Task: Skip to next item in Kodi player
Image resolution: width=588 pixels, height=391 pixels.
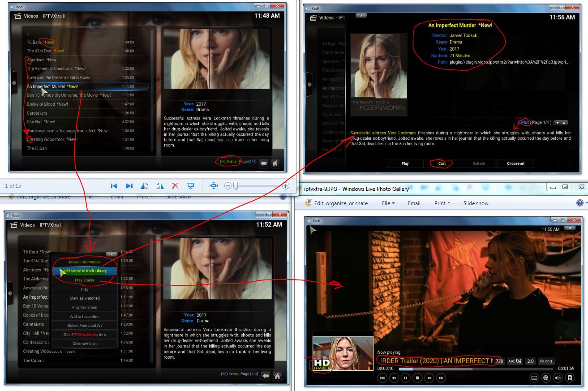Action: pyautogui.click(x=441, y=378)
